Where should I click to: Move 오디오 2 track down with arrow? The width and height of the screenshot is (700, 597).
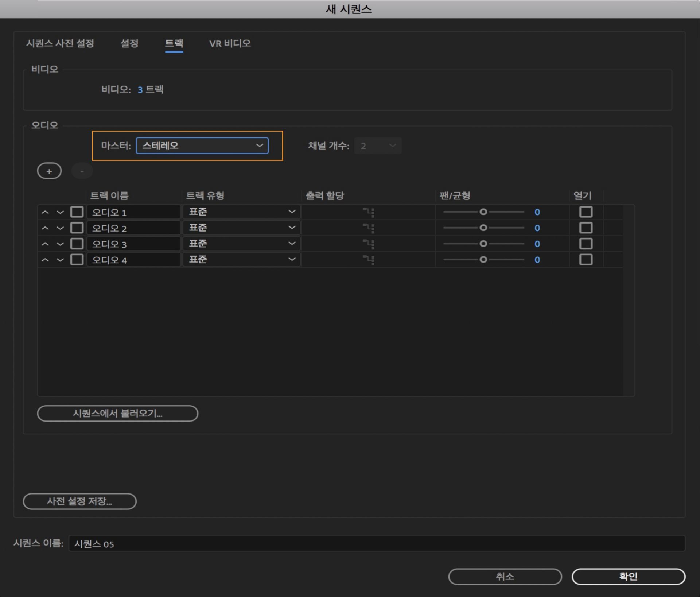click(x=60, y=228)
